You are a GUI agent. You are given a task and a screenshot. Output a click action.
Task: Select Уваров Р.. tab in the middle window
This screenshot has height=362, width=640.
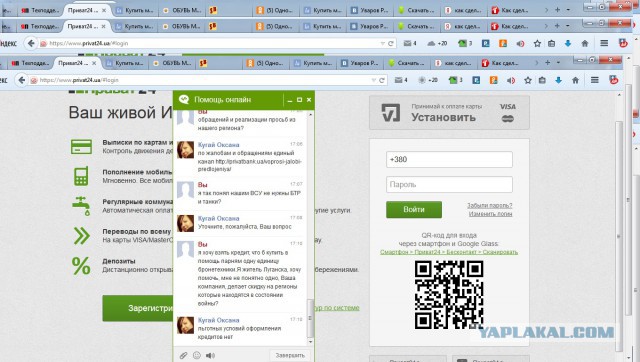369,27
